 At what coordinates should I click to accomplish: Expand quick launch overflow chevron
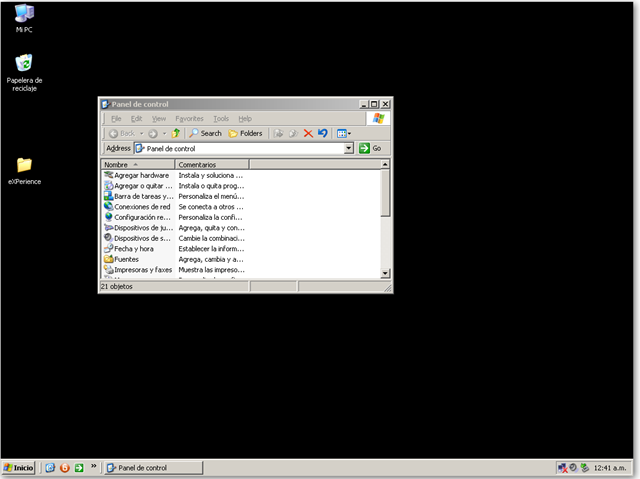pyautogui.click(x=93, y=466)
